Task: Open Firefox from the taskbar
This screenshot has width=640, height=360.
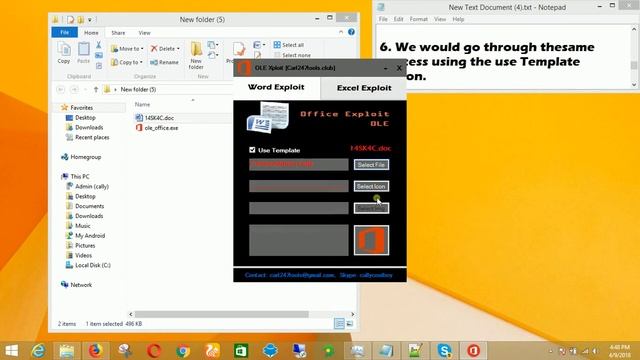Action: coord(95,351)
